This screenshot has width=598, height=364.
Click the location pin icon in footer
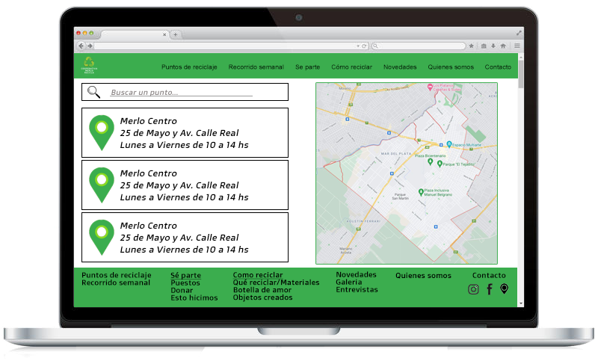[505, 289]
